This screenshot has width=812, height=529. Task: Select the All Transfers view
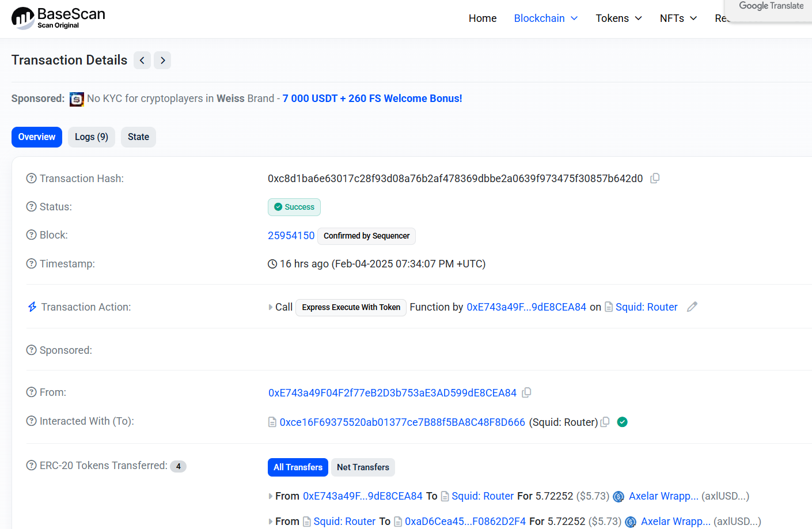[298, 467]
